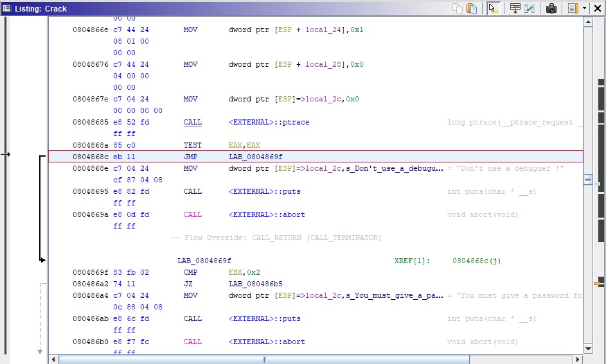Image resolution: width=606 pixels, height=364 pixels.
Task: Click the Paste clipboard icon
Action: pyautogui.click(x=472, y=8)
